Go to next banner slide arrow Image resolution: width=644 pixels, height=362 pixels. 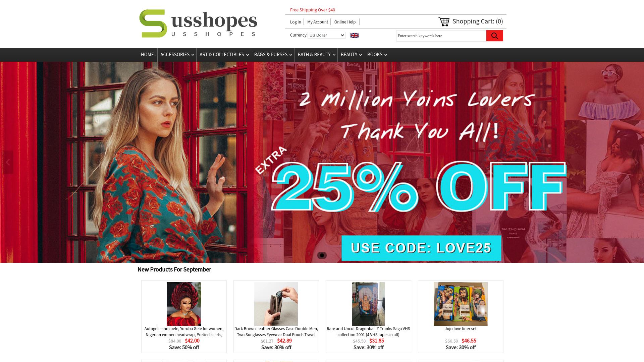click(636, 162)
